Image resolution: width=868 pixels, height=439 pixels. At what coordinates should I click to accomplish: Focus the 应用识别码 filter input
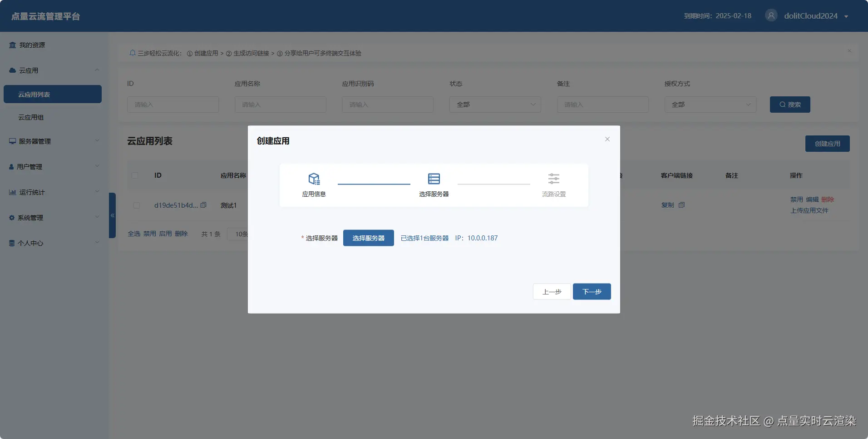pyautogui.click(x=388, y=105)
